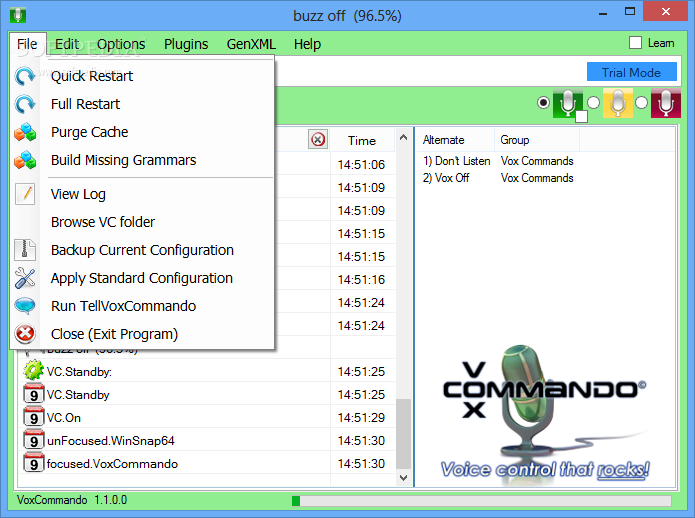Viewport: 695px width, 518px height.
Task: Choose Full Restart from the File menu
Action: point(142,104)
